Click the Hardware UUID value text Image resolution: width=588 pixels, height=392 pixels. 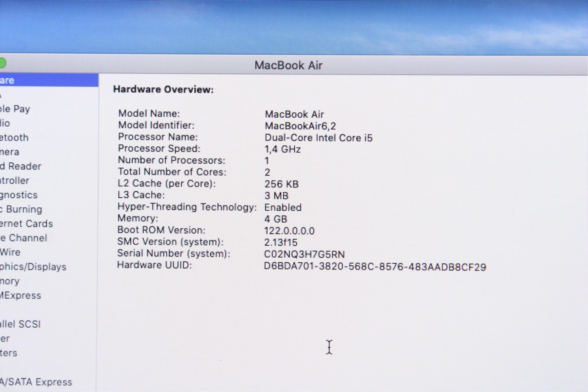(375, 267)
